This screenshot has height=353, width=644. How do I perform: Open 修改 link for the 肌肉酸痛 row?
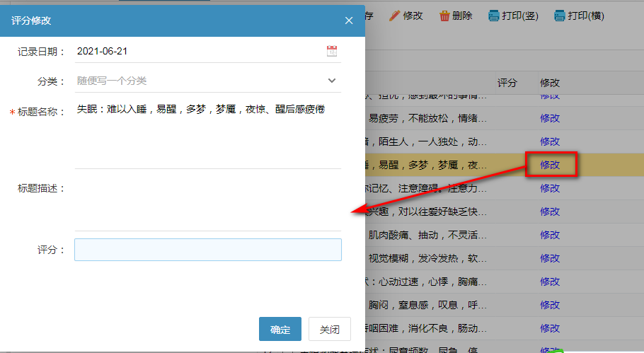tap(550, 235)
